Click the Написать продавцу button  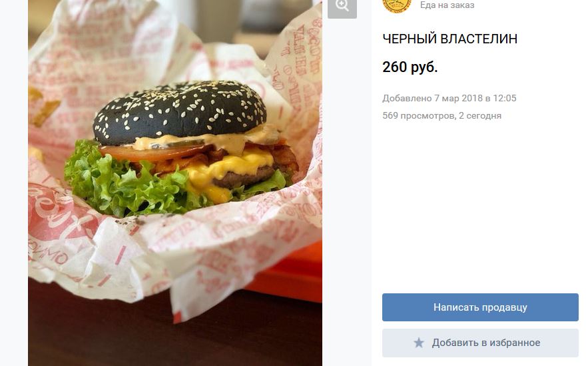[x=480, y=307]
